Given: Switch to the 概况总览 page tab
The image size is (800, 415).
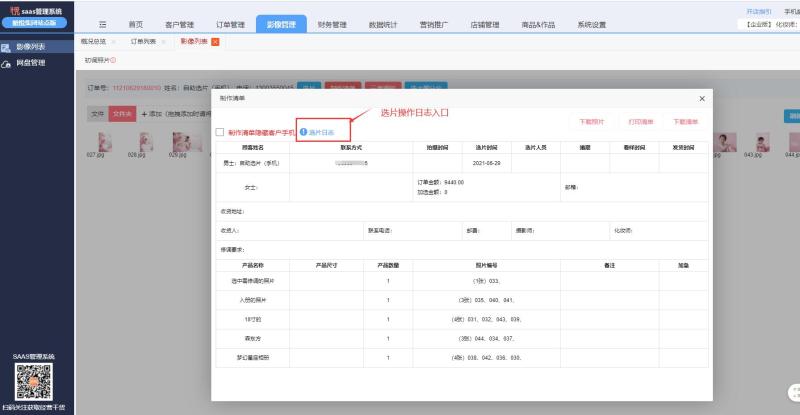Looking at the screenshot, I should tap(93, 41).
